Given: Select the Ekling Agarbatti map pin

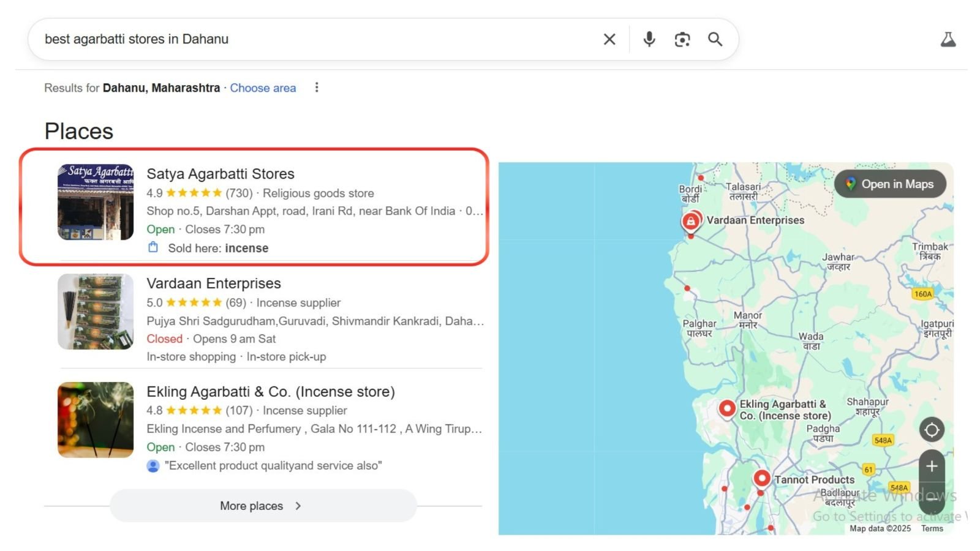Looking at the screenshot, I should (x=727, y=408).
